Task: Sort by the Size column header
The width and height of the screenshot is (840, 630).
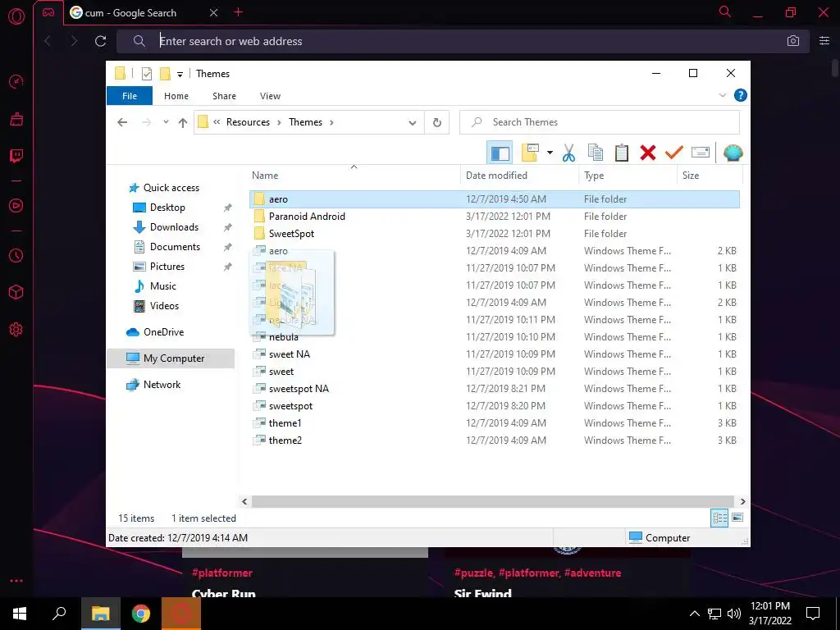Action: pos(710,176)
